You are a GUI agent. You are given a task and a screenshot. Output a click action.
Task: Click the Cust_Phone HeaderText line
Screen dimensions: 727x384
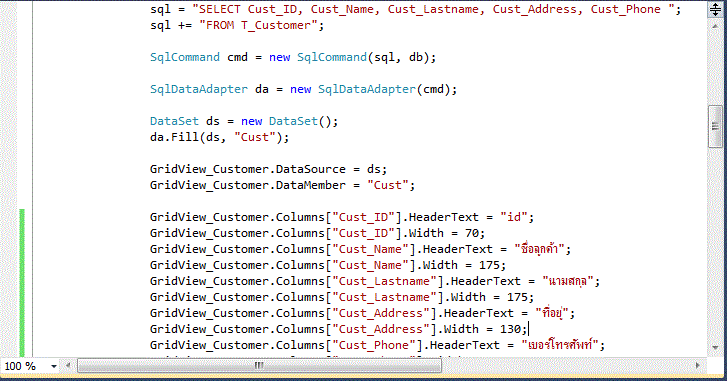377,346
